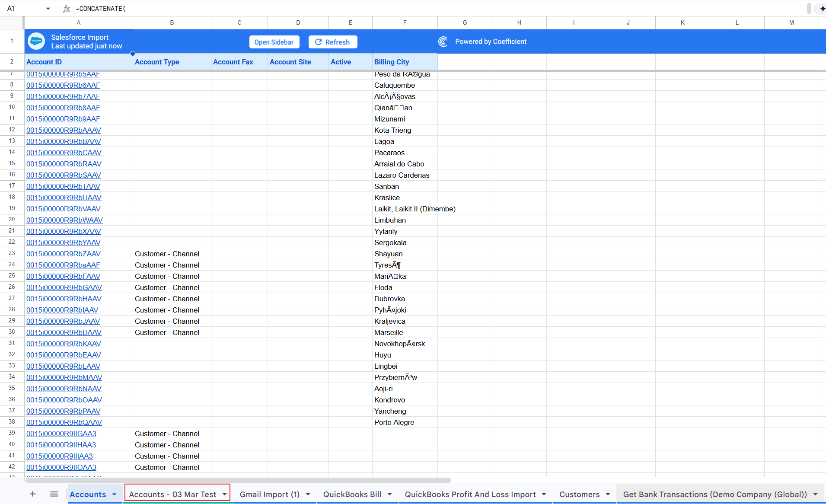This screenshot has width=826, height=504.
Task: Switch to QuickBooks Profit And Loss Import tab
Action: pyautogui.click(x=470, y=494)
